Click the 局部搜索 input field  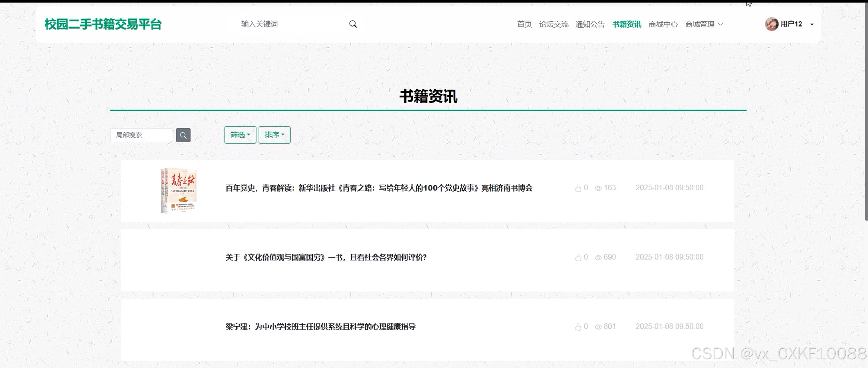point(141,135)
